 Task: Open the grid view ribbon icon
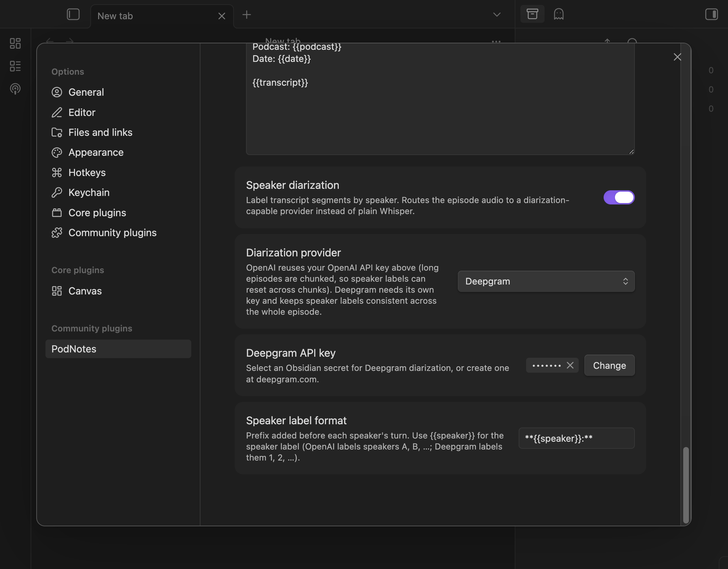15,43
